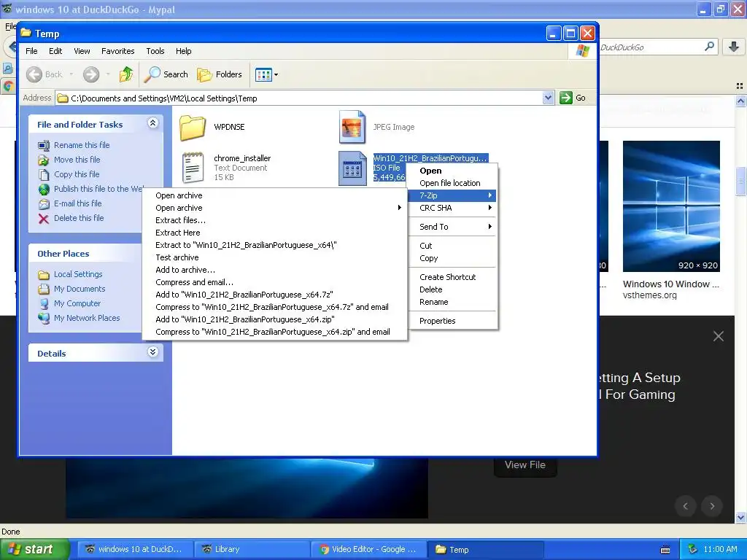Click the Move this file icon
The width and height of the screenshot is (747, 560).
click(44, 160)
